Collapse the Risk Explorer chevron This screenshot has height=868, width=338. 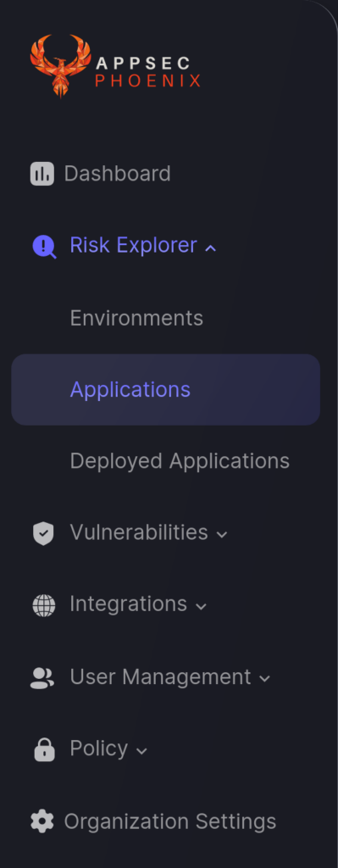click(x=210, y=248)
